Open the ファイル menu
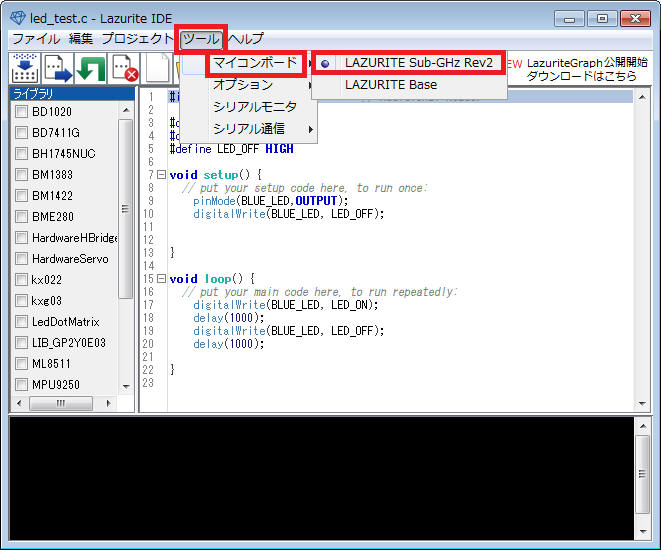This screenshot has width=661, height=550. pos(36,39)
